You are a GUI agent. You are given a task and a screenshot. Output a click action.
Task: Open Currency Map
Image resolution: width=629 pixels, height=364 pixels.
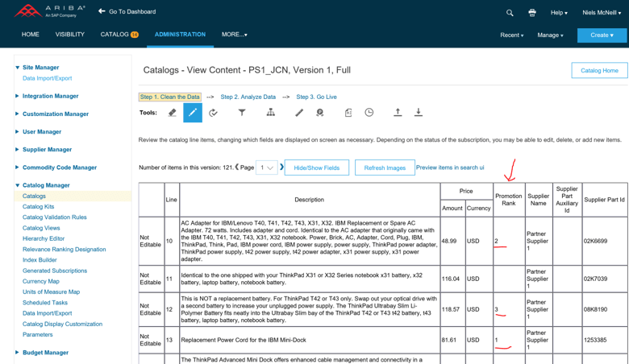(x=41, y=281)
